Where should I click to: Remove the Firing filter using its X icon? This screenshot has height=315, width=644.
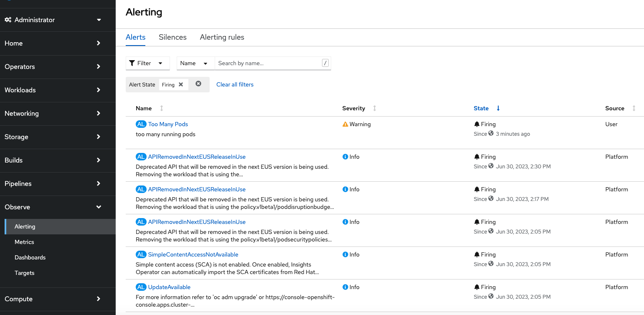pos(182,84)
